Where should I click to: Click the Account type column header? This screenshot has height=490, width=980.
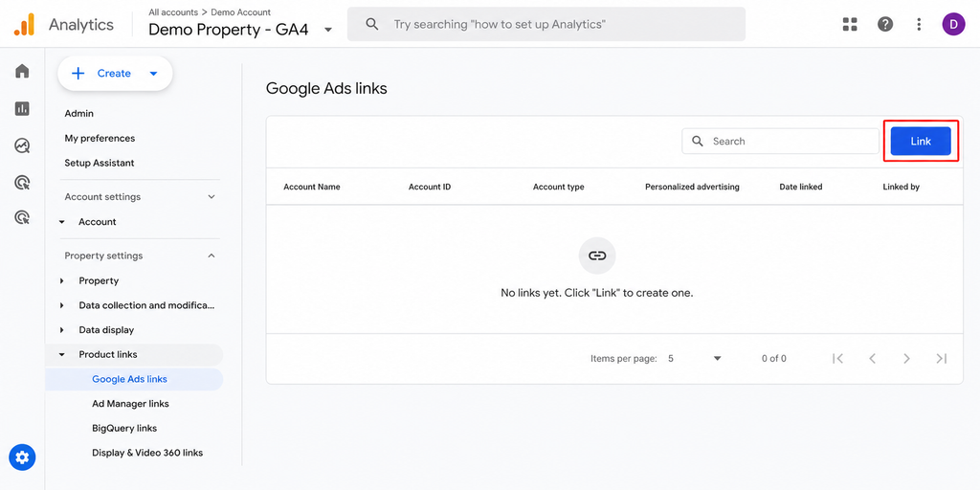(558, 187)
